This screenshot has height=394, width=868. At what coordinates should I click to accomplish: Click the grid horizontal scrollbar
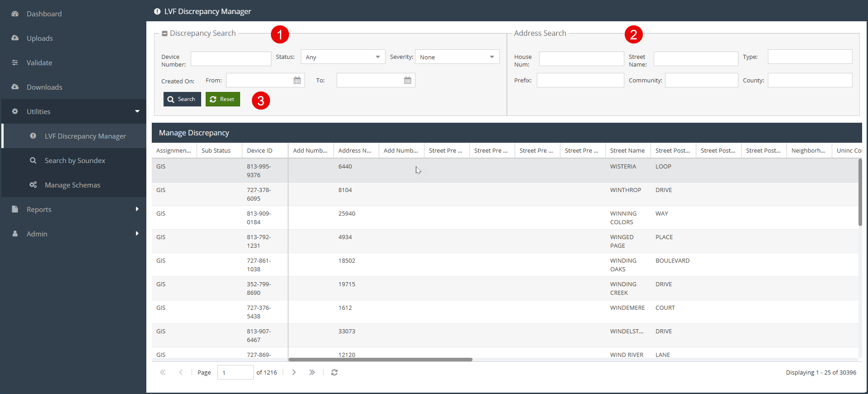381,360
